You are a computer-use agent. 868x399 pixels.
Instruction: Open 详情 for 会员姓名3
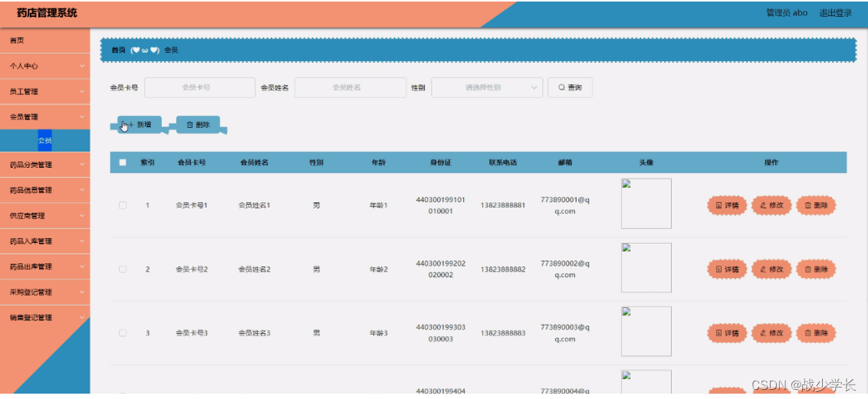(x=727, y=333)
